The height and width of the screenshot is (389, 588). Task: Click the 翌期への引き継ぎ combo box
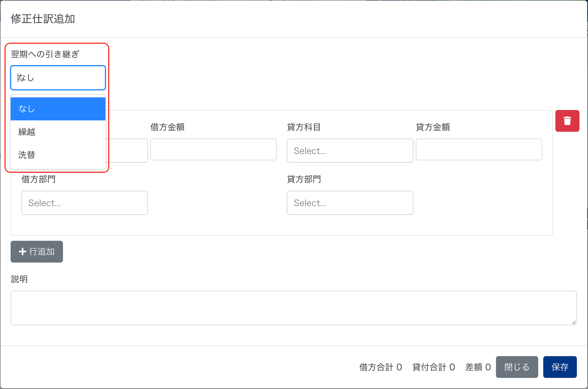[x=58, y=78]
